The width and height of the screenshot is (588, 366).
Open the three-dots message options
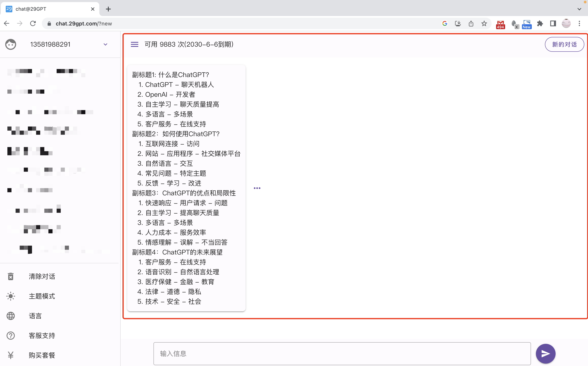tap(257, 188)
